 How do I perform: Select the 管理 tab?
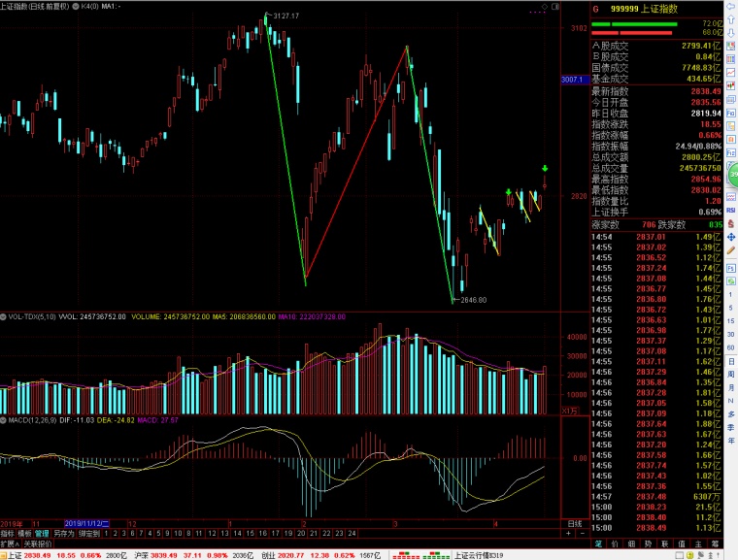(42, 533)
